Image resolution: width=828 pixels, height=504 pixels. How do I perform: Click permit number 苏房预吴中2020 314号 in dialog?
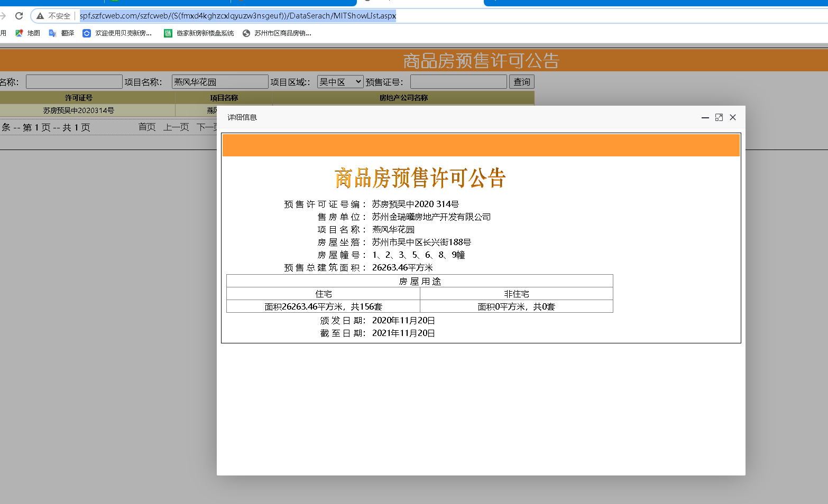pos(416,204)
